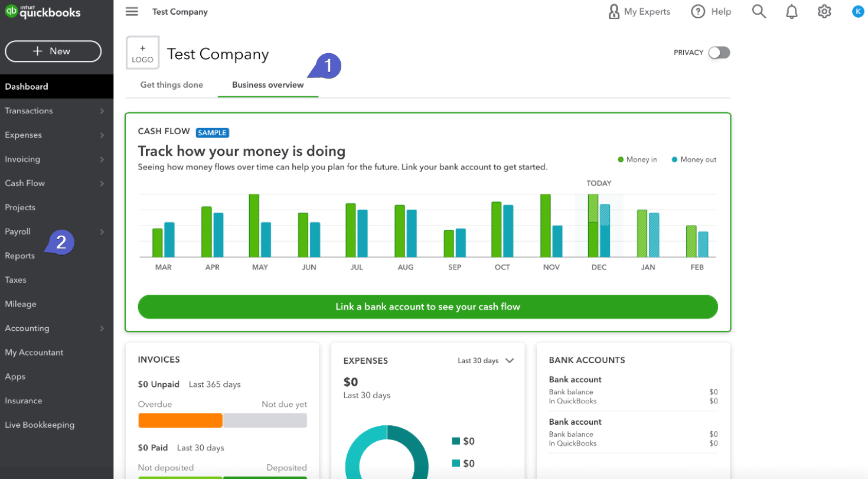
Task: Expand the Accounting submenu chevron
Action: click(102, 328)
